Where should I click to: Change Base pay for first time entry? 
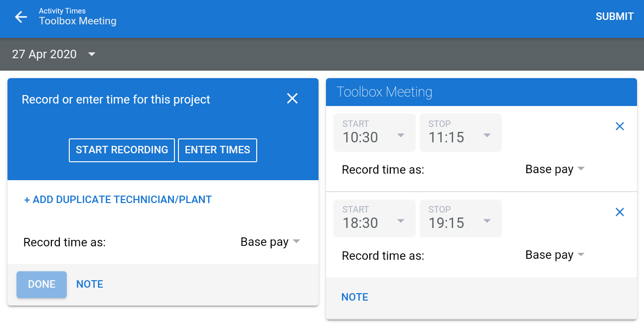tap(554, 169)
